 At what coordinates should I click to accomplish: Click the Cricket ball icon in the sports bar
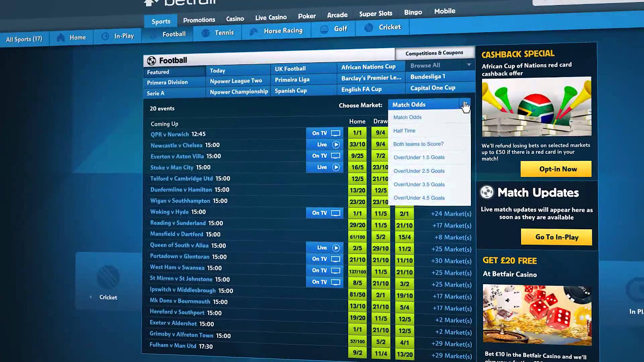[369, 28]
